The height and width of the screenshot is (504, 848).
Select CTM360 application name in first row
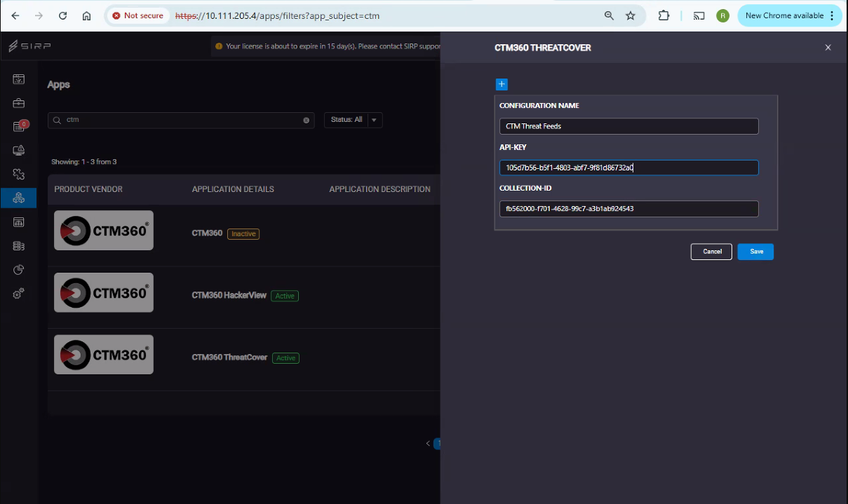point(207,233)
